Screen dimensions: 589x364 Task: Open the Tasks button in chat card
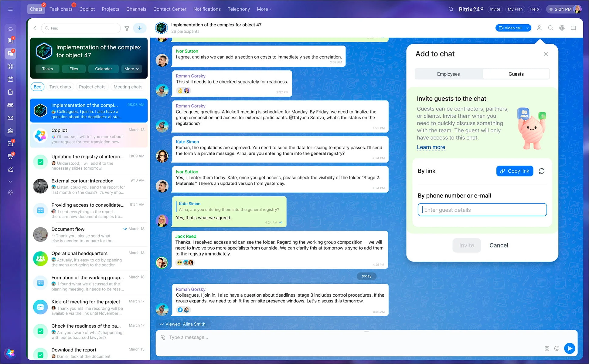[x=47, y=69]
